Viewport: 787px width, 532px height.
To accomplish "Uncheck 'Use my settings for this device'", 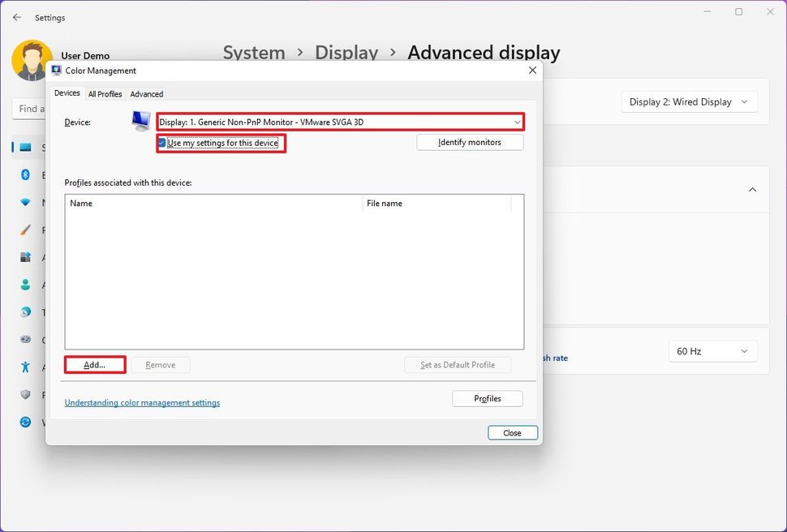I will pyautogui.click(x=162, y=143).
